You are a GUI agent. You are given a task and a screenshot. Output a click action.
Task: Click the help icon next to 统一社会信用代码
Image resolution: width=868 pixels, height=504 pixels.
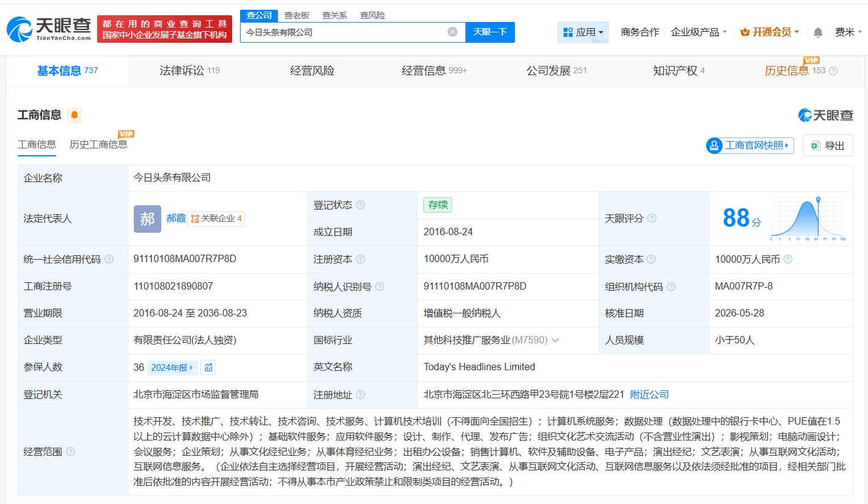pos(109,259)
